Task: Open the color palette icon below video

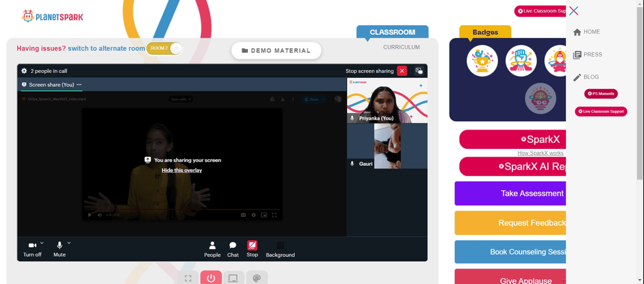Action: click(256, 278)
